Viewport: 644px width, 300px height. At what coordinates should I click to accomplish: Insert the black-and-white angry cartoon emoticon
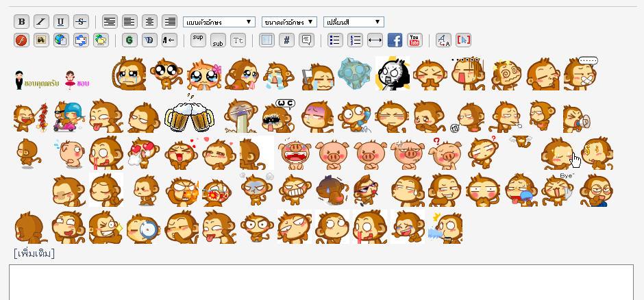[393, 73]
